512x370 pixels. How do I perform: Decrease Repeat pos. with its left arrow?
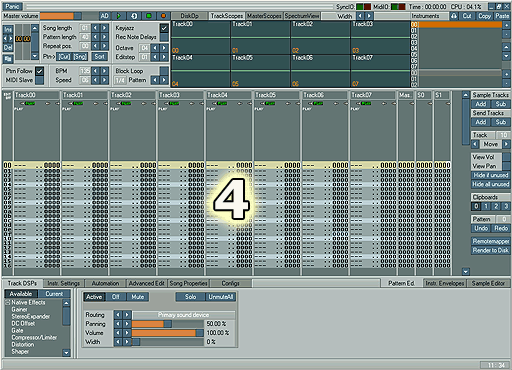tap(95, 46)
